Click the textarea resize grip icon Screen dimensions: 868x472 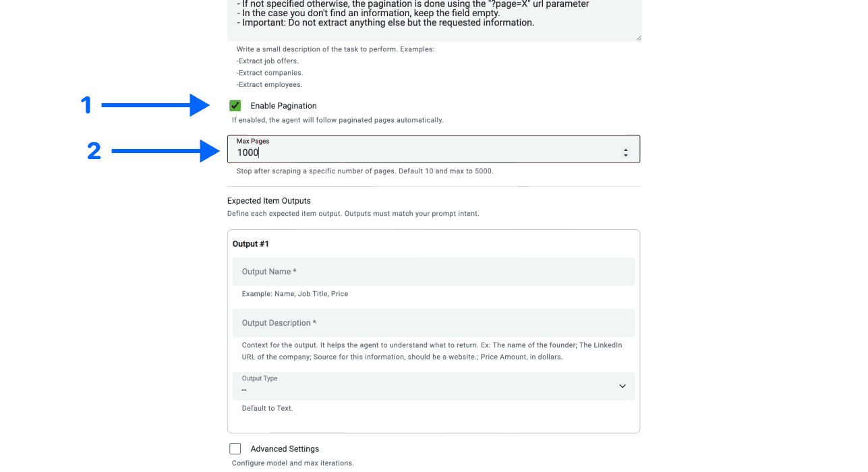click(x=637, y=38)
